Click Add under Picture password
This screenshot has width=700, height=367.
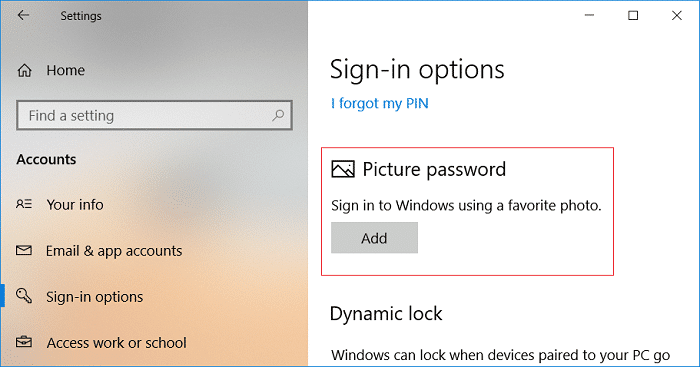pyautogui.click(x=374, y=238)
